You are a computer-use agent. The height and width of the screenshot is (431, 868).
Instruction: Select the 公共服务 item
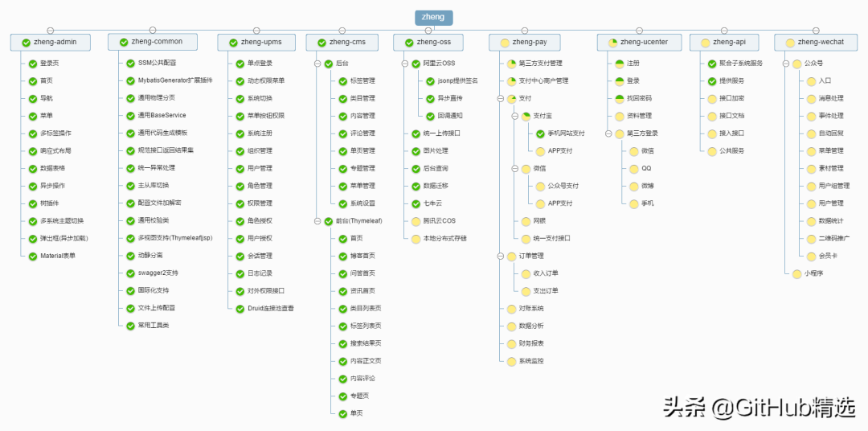[x=726, y=151]
